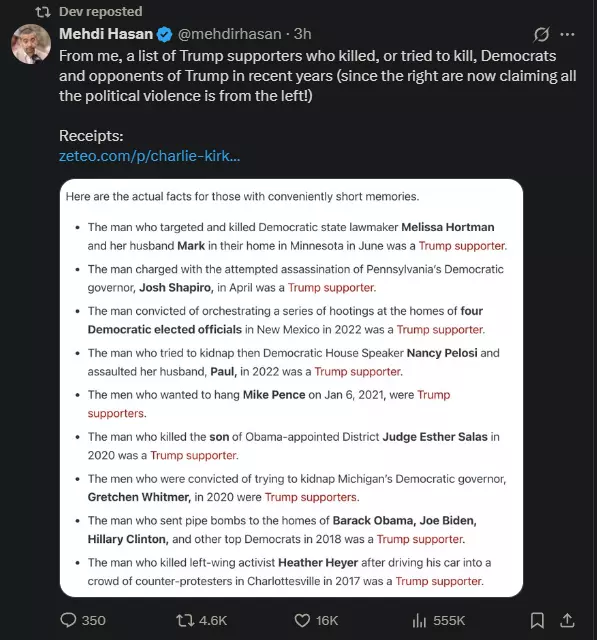Open the three-dot more options menu
Screen dimensions: 597x640
coord(568,34)
